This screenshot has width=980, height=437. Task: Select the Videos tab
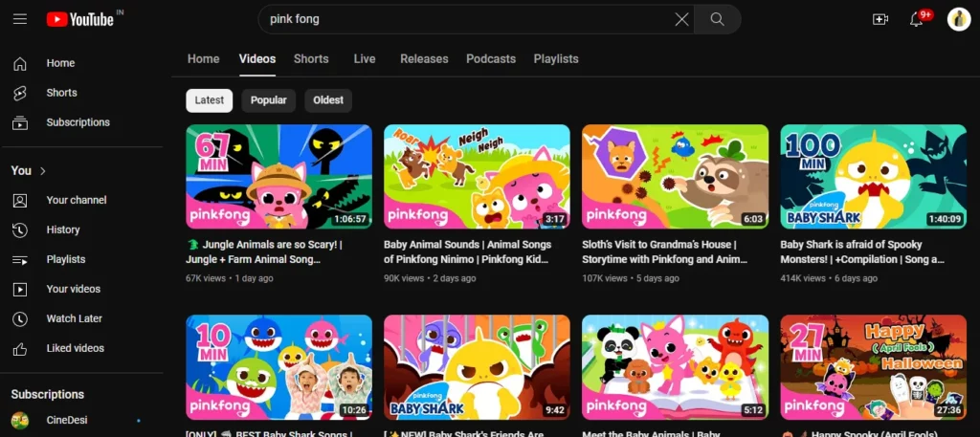[256, 59]
